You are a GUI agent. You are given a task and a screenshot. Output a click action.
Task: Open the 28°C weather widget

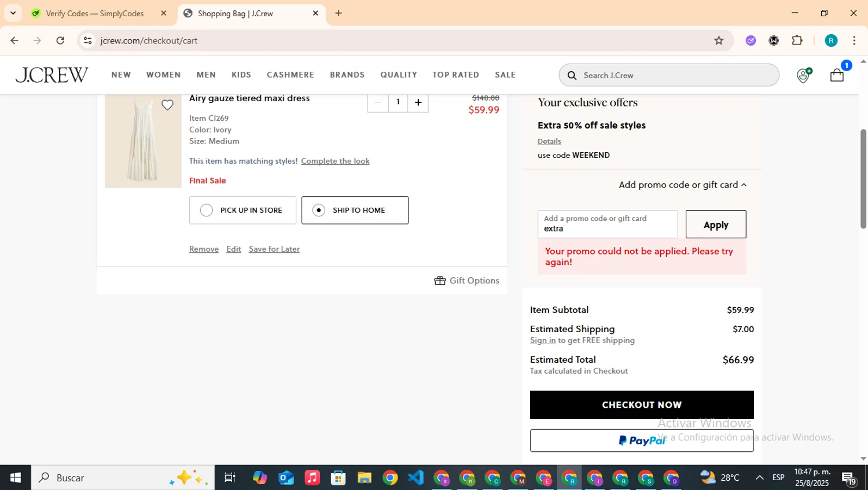(x=720, y=478)
